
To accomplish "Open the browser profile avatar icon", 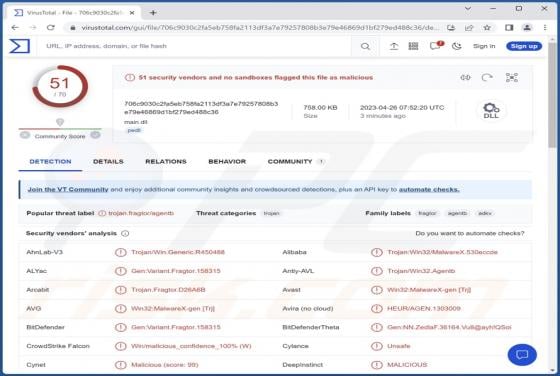I will pyautogui.click(x=527, y=27).
